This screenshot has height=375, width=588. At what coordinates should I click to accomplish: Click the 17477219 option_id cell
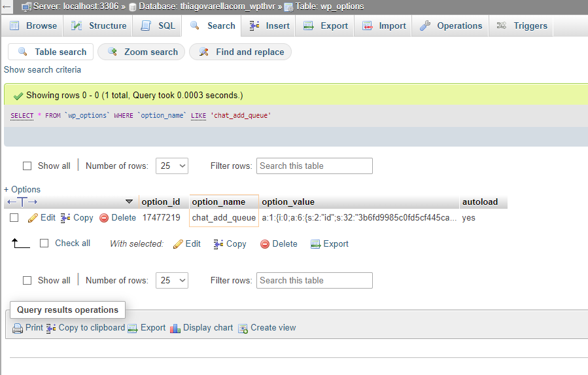[x=162, y=218]
